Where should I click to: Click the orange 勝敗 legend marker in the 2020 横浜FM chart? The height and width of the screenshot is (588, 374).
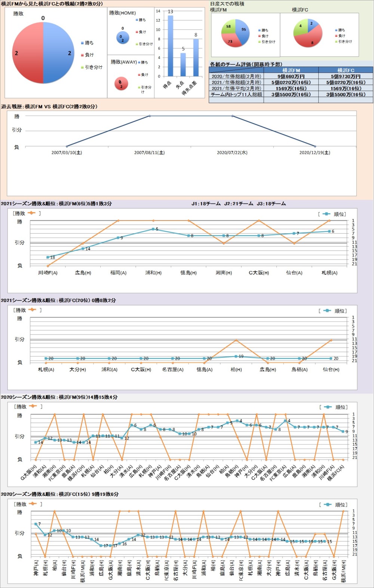pyautogui.click(x=33, y=406)
